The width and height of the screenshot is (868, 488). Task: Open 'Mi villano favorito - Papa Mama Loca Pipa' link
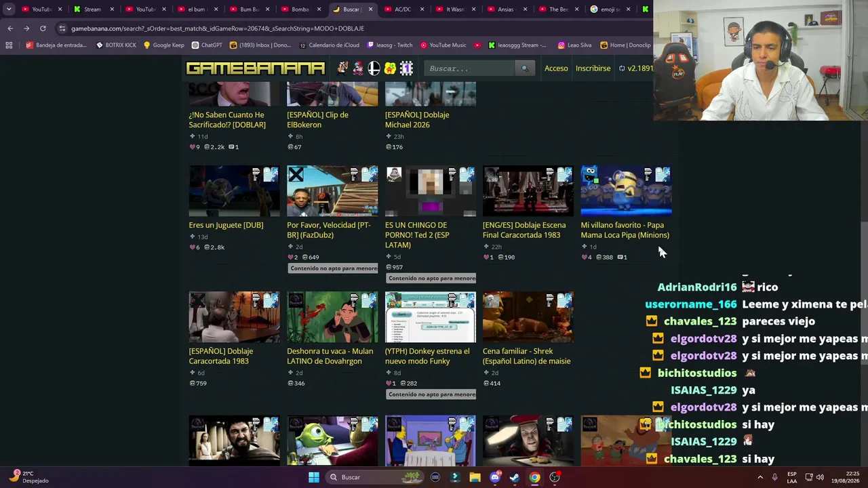pos(625,230)
